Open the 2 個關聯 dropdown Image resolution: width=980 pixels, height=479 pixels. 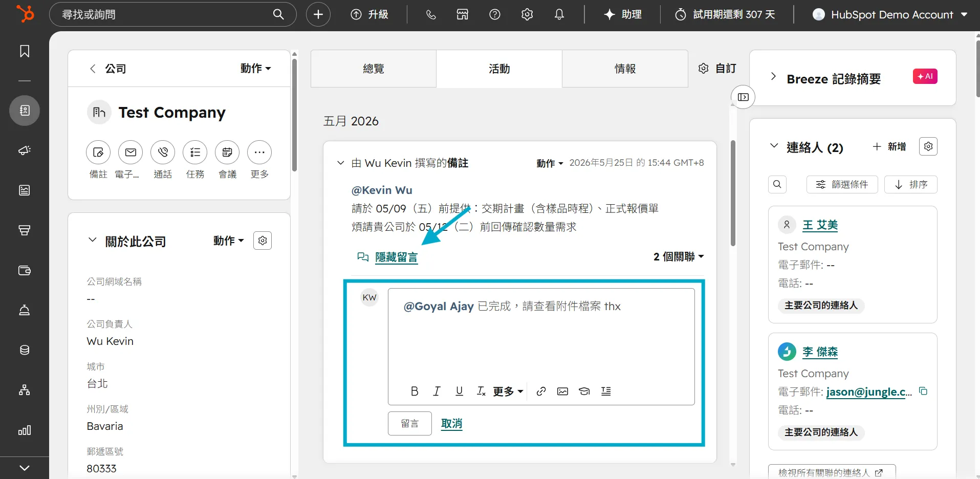coord(679,256)
